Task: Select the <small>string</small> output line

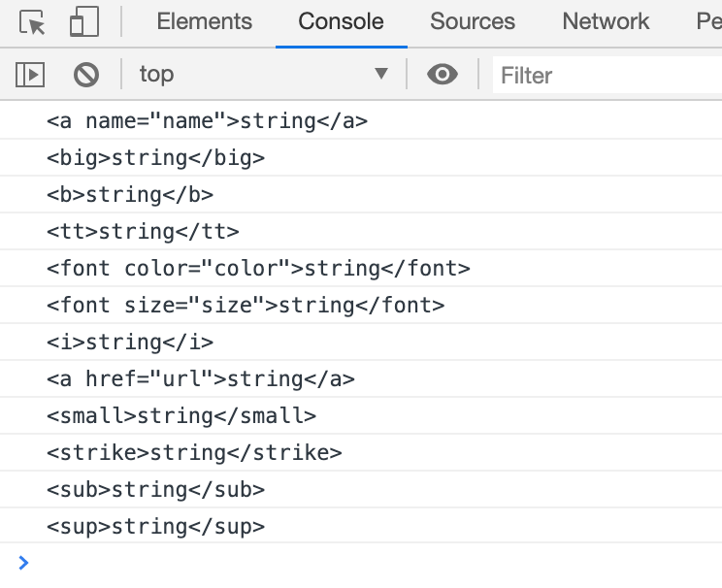Action: (361, 416)
